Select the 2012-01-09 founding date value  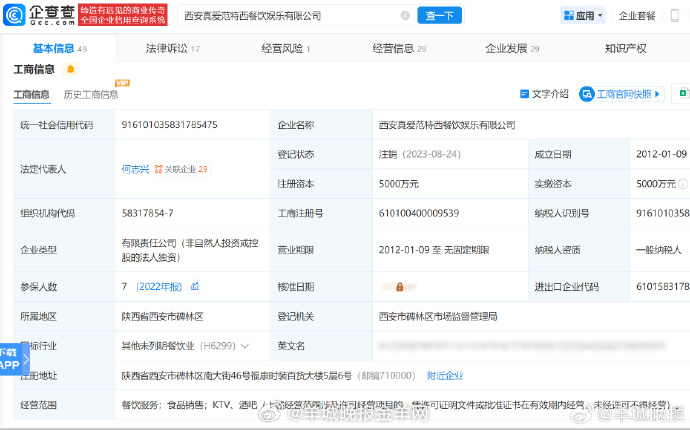pyautogui.click(x=661, y=154)
